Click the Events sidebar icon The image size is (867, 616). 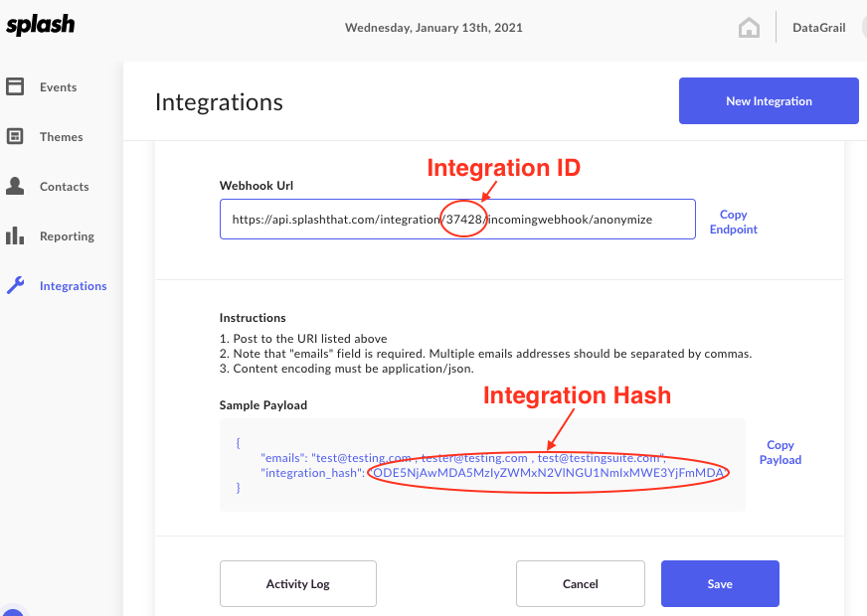click(15, 86)
